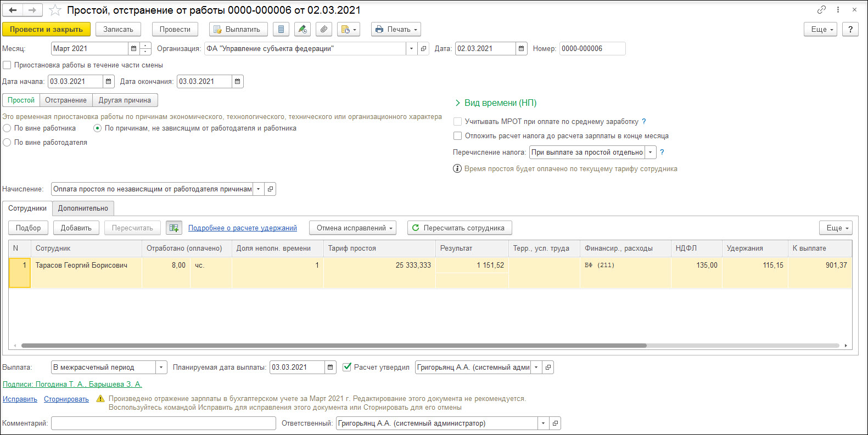Viewport: 868px width, 435px height.
Task: Select the Тарасов Георгий Борисович cell
Action: tap(87, 273)
